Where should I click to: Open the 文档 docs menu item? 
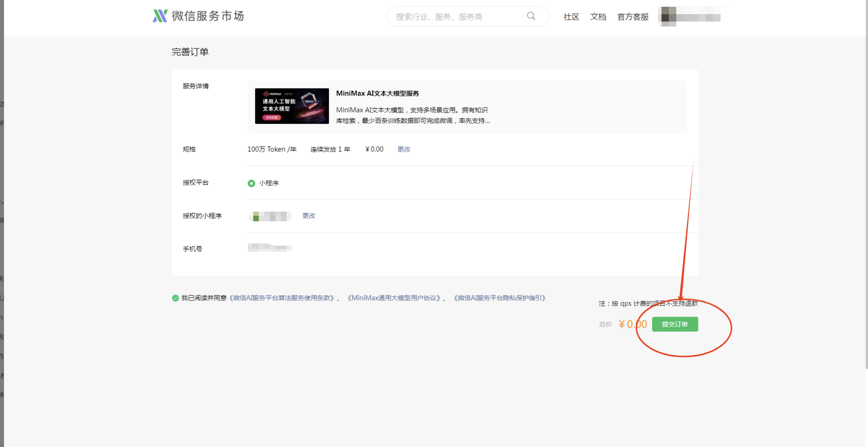pos(598,17)
